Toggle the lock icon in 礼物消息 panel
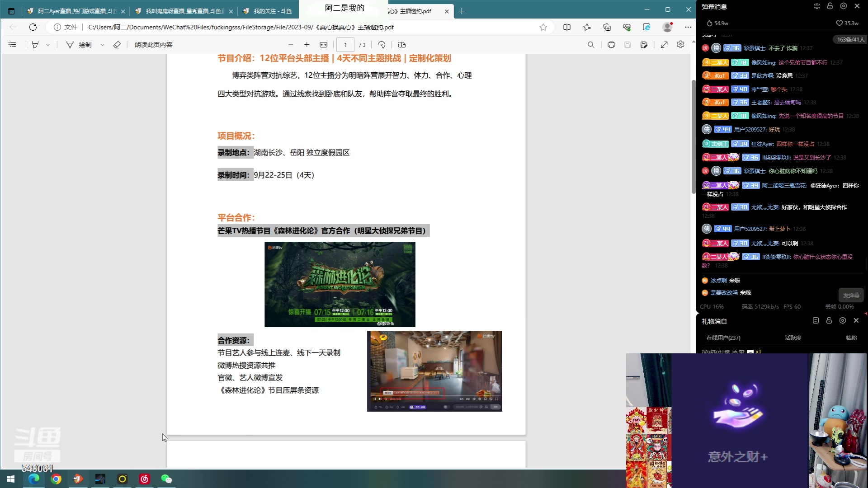The height and width of the screenshot is (488, 868). coord(829,320)
